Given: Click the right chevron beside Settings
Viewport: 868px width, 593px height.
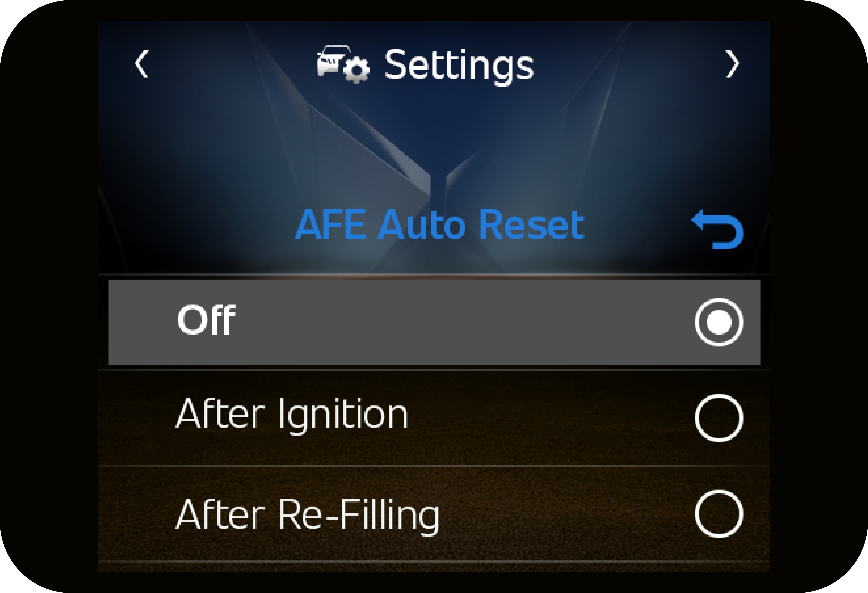Looking at the screenshot, I should click(x=732, y=64).
